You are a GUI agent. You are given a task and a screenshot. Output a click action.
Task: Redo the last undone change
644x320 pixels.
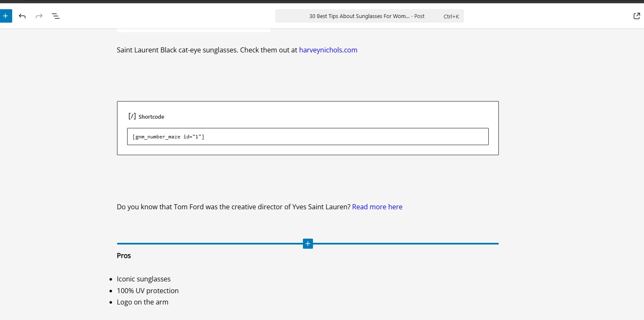(x=39, y=16)
